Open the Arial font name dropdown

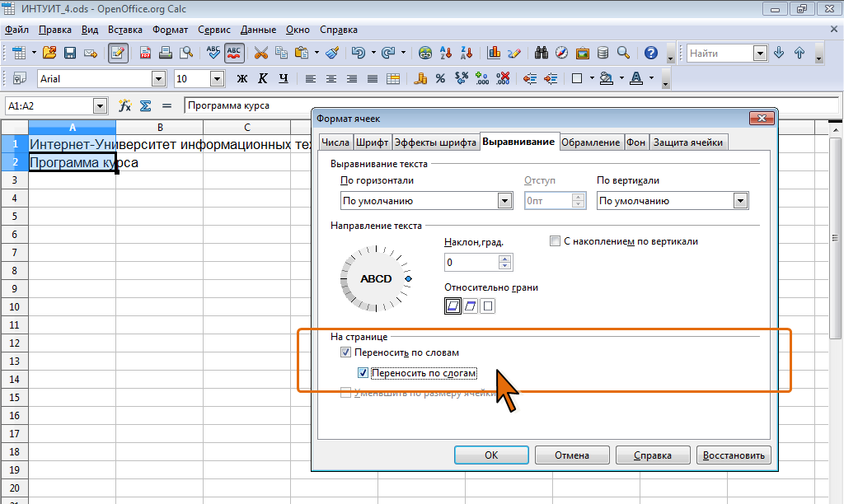coord(158,78)
